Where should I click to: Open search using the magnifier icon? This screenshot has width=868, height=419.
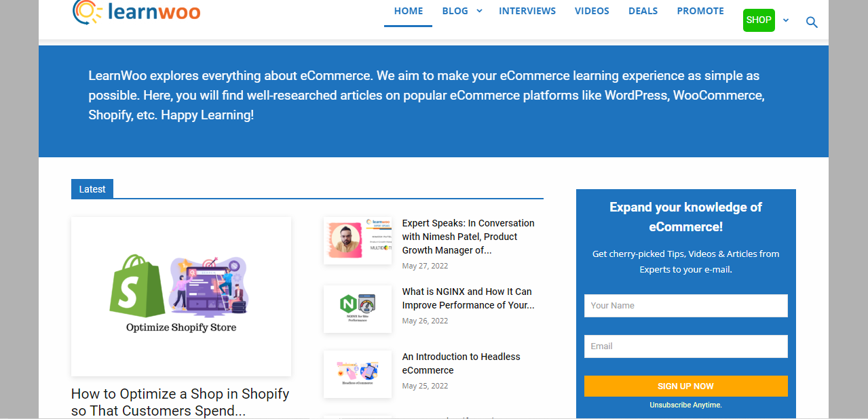[812, 22]
